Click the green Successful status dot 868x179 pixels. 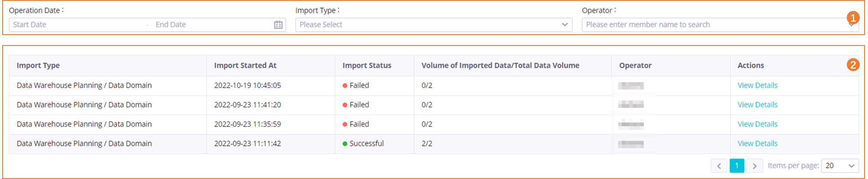345,144
